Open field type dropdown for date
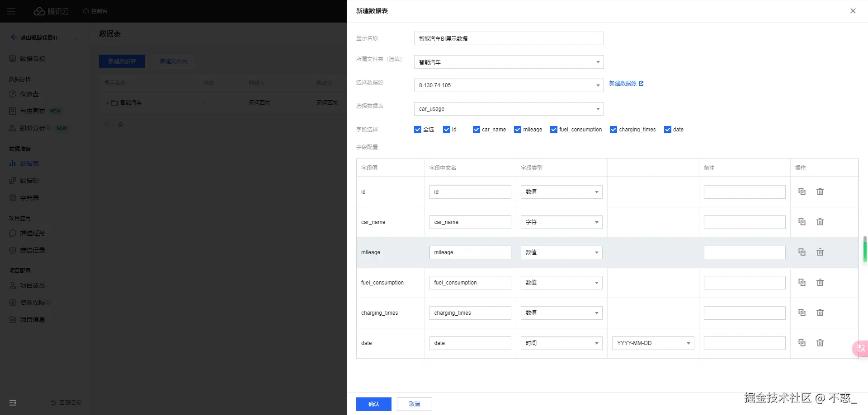Image resolution: width=868 pixels, height=415 pixels. pos(561,343)
